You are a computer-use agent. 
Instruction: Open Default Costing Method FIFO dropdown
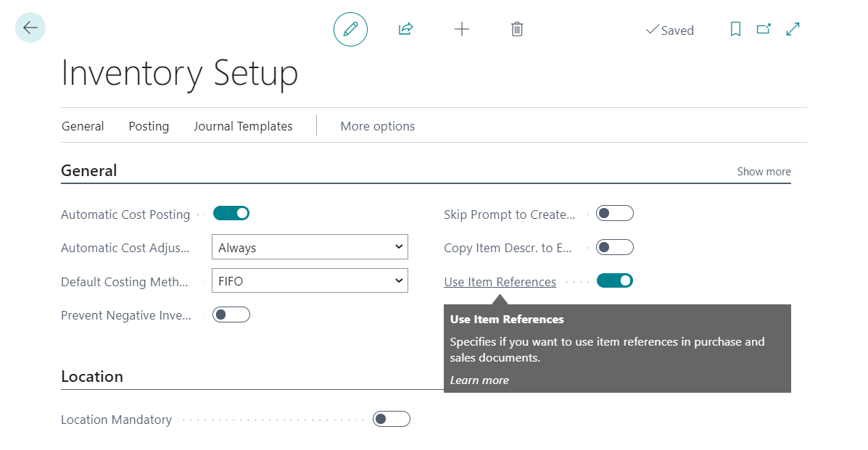click(310, 280)
